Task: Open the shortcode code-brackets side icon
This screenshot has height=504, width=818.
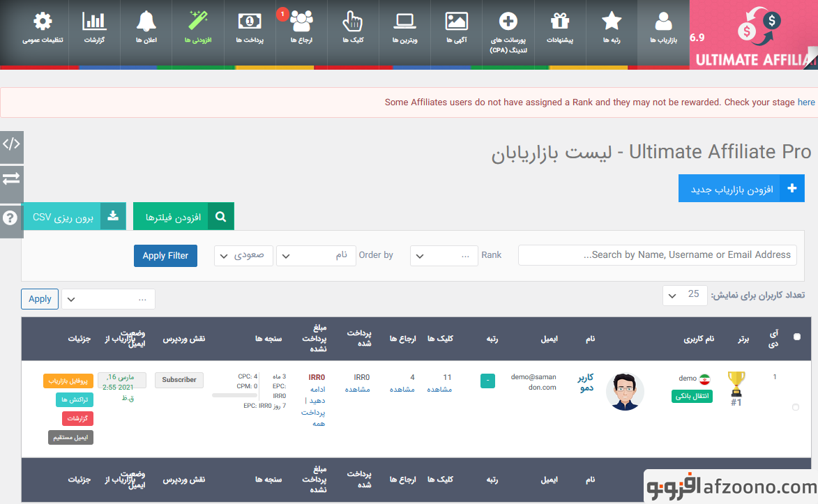Action: [11, 144]
